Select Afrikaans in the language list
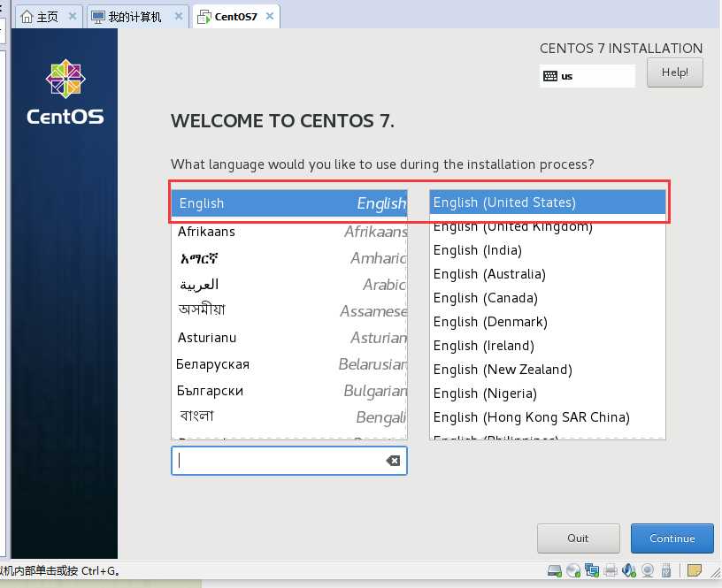 289,232
